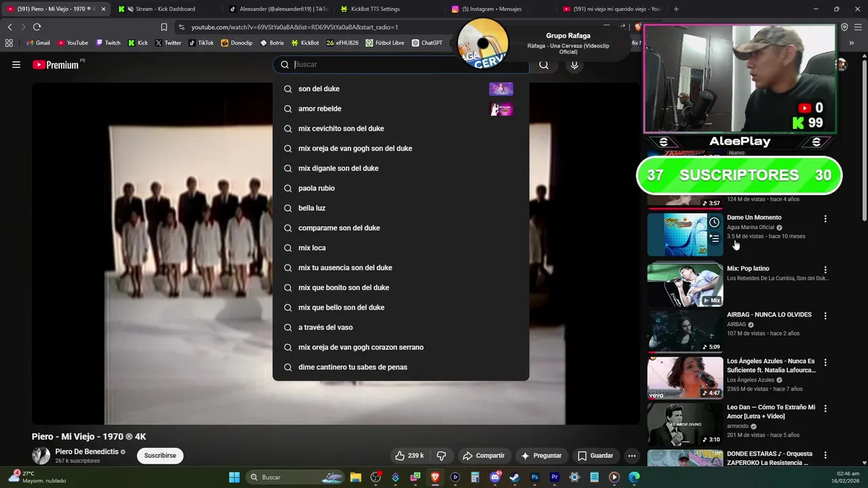The image size is (868, 488).
Task: Open Microsoft Edge from the taskbar
Action: coord(634,477)
